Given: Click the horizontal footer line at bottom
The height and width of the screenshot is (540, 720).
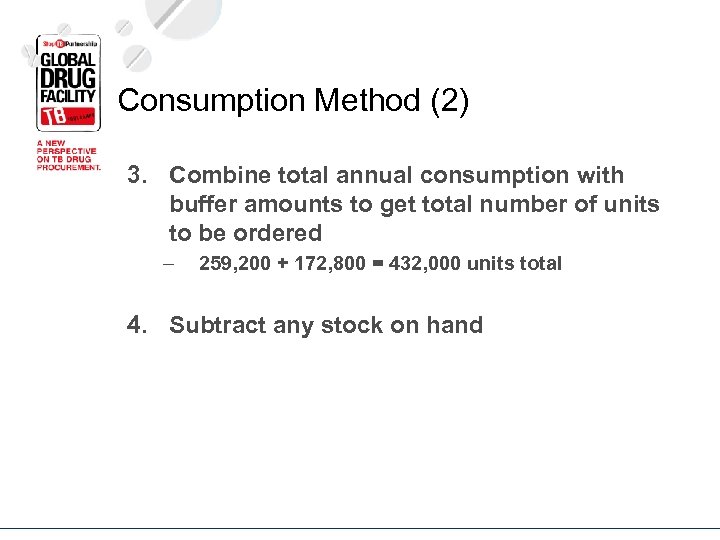Looking at the screenshot, I should [x=360, y=528].
